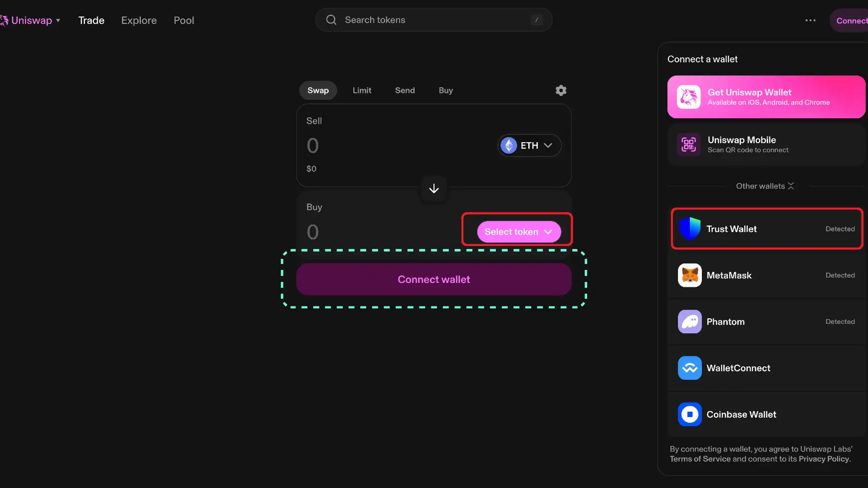
Task: Click the Detected label next to Trust Wallet
Action: click(840, 229)
